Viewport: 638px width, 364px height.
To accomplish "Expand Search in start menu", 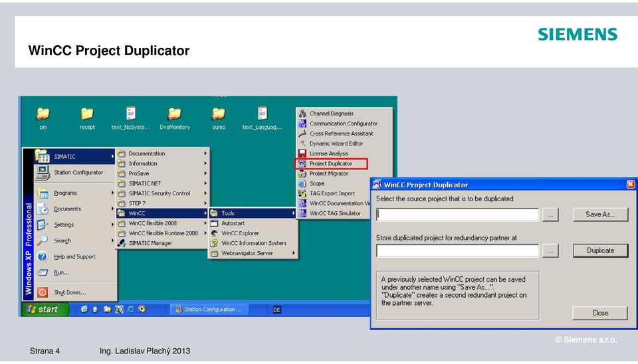I will point(74,240).
